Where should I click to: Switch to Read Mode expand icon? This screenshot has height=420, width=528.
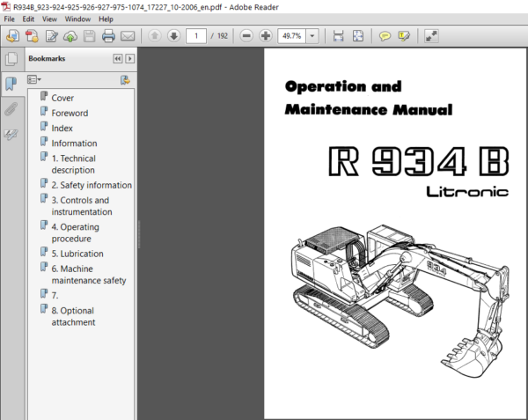(x=431, y=36)
